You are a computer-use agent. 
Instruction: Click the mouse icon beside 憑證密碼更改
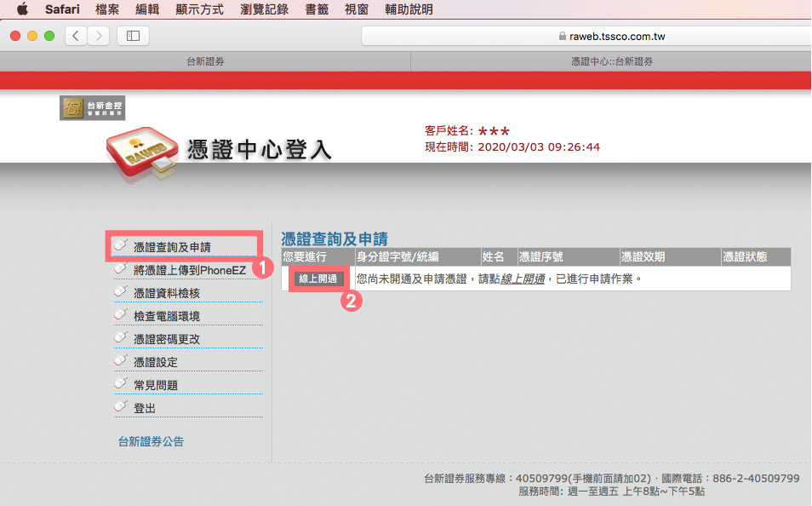[121, 336]
